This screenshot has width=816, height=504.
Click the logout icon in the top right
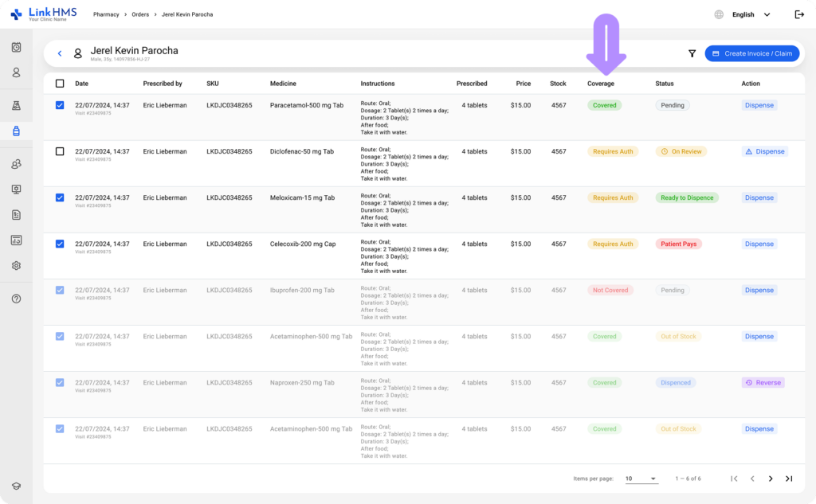click(799, 14)
